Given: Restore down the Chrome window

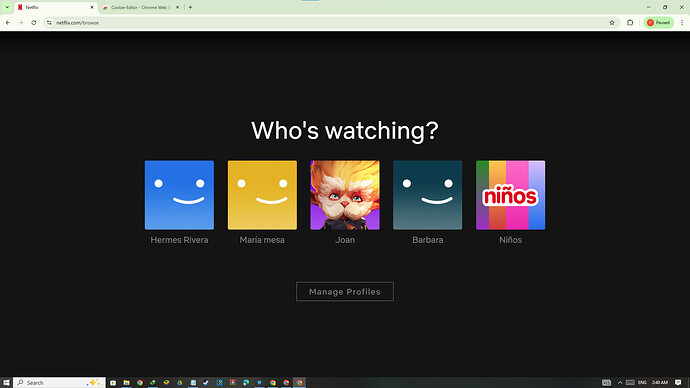Looking at the screenshot, I should tap(665, 7).
